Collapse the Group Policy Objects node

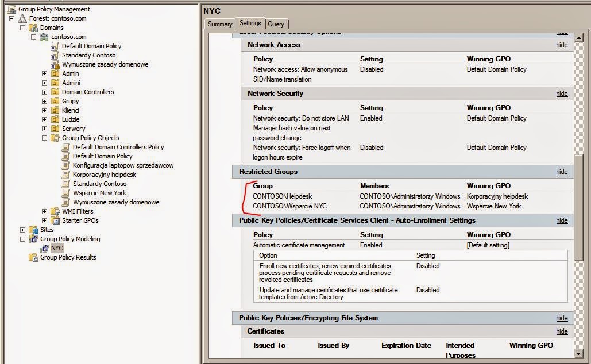click(x=44, y=138)
